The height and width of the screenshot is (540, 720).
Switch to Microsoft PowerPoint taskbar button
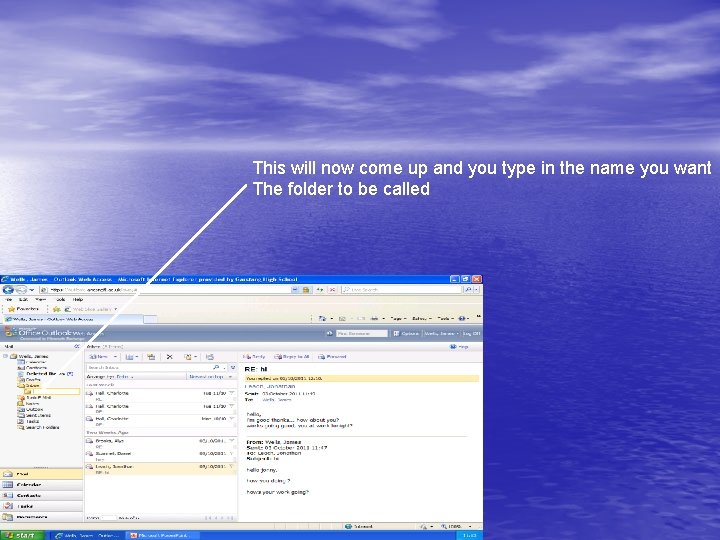(x=163, y=535)
